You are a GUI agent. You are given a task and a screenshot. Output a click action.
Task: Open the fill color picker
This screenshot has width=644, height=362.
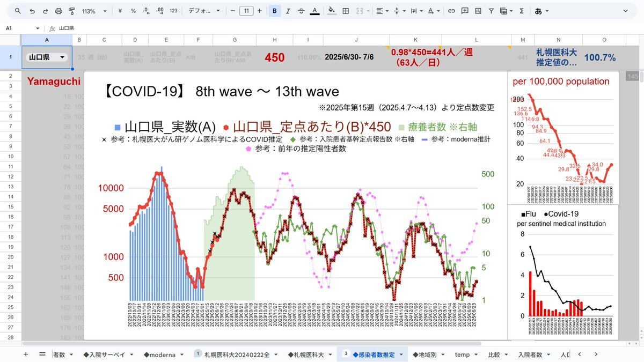[x=332, y=11]
